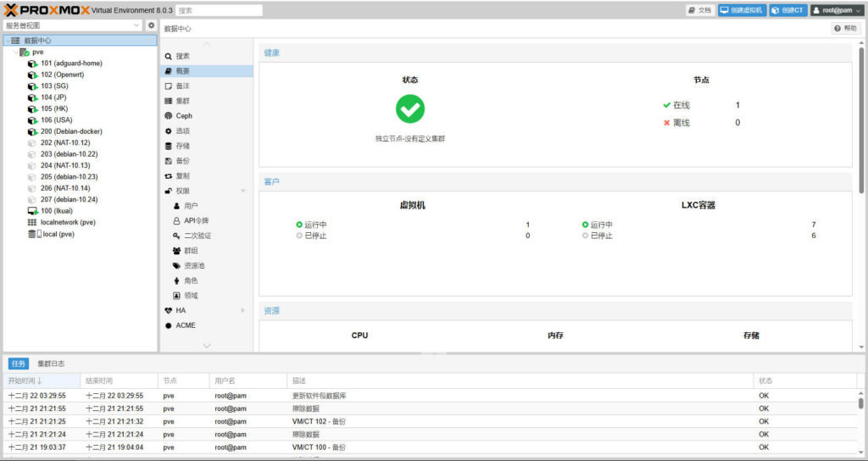The height and width of the screenshot is (461, 868).
Task: Open the 存储 storage section
Action: [x=182, y=146]
